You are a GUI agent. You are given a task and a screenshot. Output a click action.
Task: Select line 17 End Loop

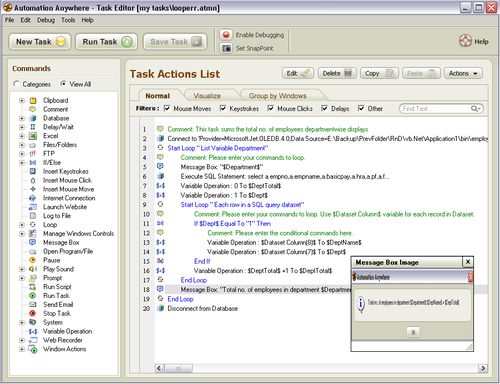coord(194,280)
